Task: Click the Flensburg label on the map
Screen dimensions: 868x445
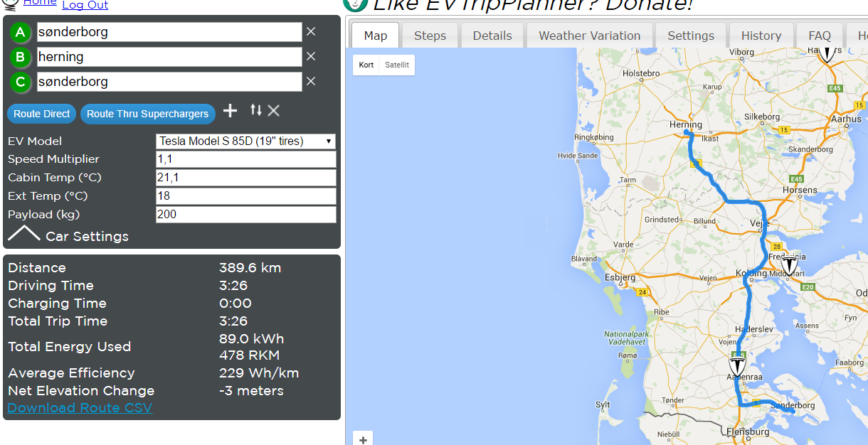Action: (748, 431)
